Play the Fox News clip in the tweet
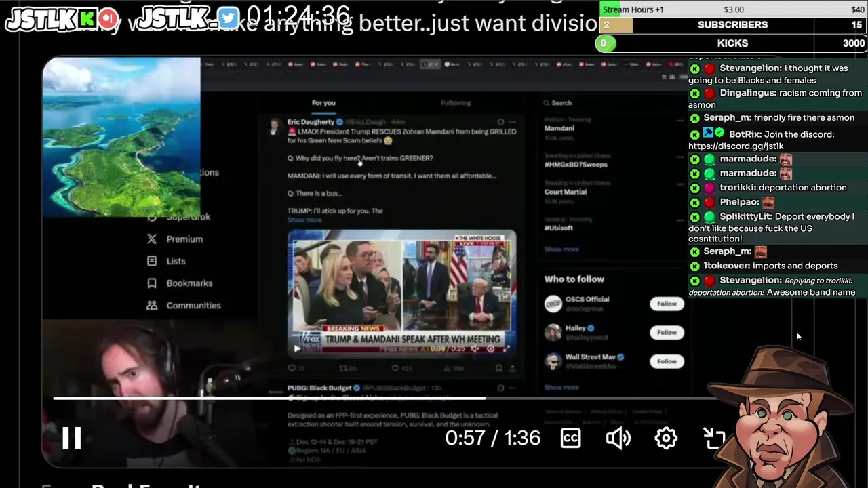 click(x=296, y=348)
